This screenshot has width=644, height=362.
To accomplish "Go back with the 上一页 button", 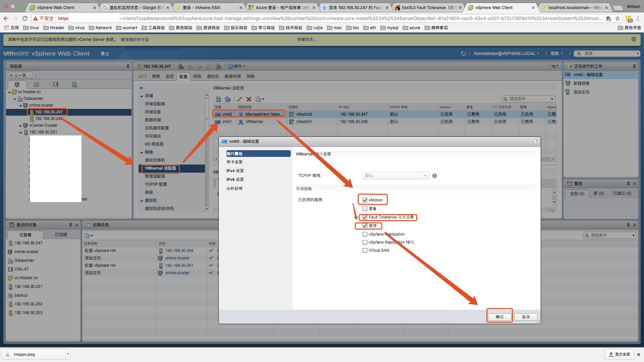I will tap(20, 75).
